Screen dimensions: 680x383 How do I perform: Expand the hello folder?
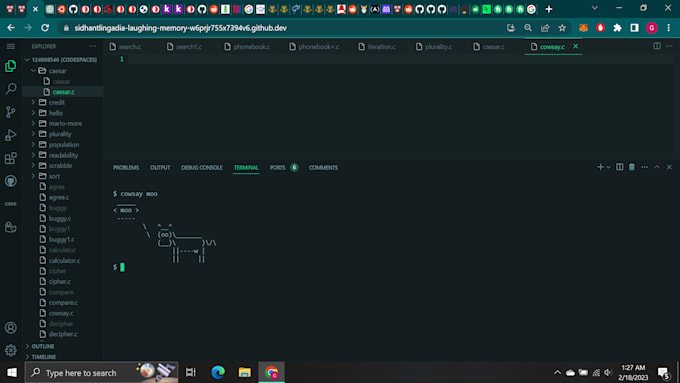(33, 113)
